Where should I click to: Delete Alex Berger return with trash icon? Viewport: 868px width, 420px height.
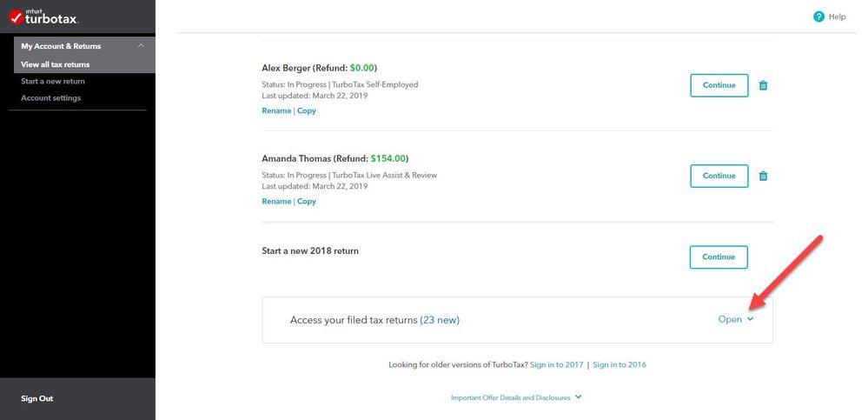763,85
